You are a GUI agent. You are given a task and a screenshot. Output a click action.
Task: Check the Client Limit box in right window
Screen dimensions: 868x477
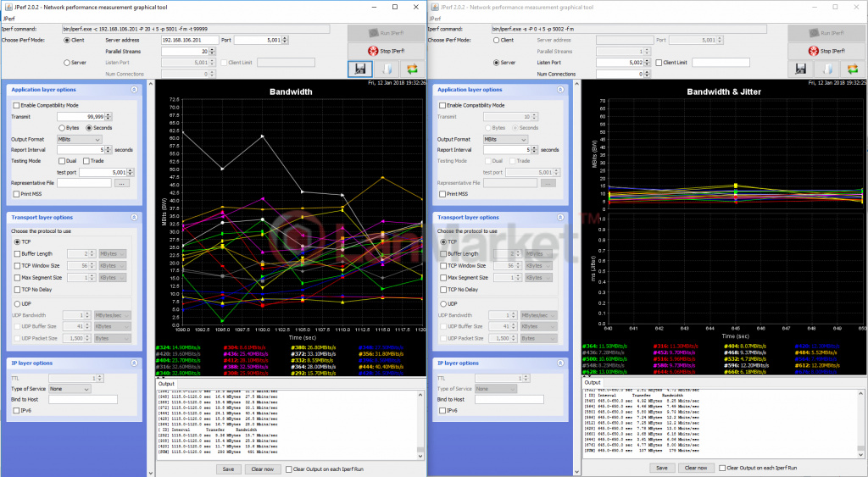pos(659,63)
